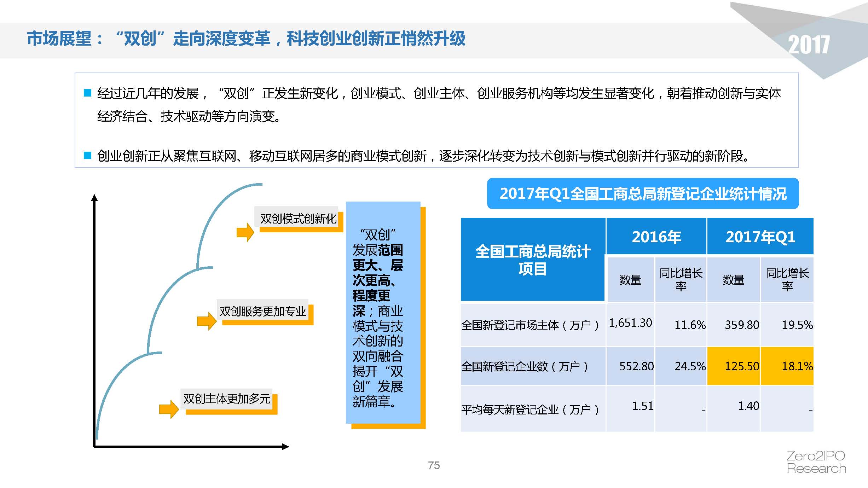Click the highlighted yellow 18.1% cell
This screenshot has width=868, height=488.
[x=787, y=366]
